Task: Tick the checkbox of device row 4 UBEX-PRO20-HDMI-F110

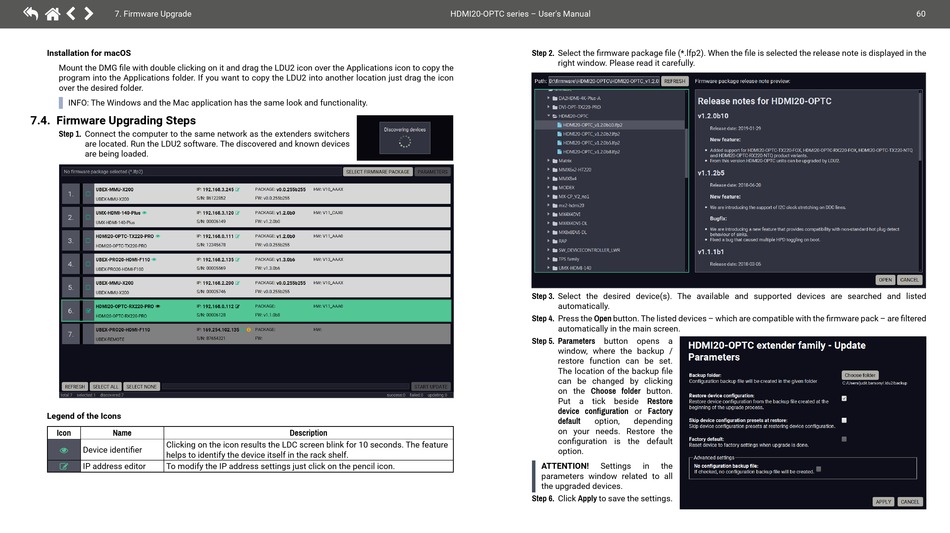Action: tap(88, 264)
